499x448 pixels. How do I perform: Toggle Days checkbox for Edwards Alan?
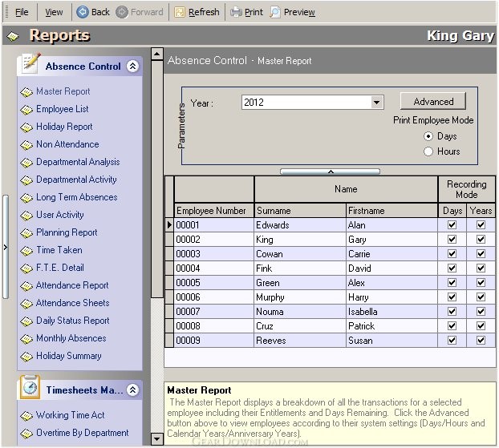tap(452, 224)
